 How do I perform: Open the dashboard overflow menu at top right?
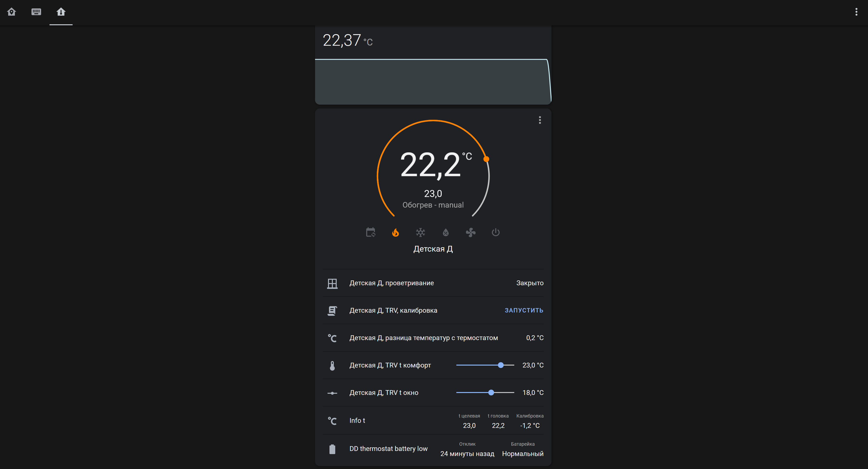(856, 12)
